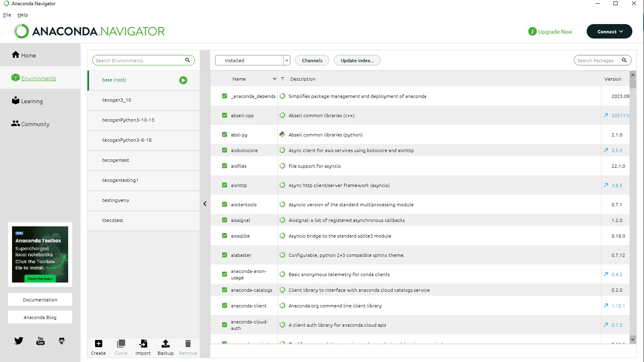Screen dimensions: 644x362
Task: Open the Anaconda Blog link
Action: point(40,317)
